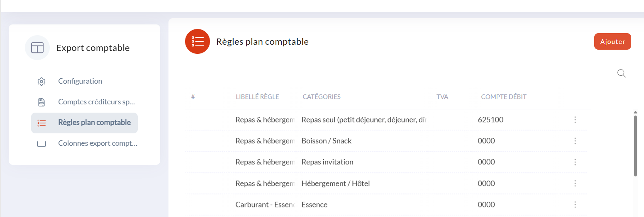Click the search magnifier icon

click(x=622, y=73)
